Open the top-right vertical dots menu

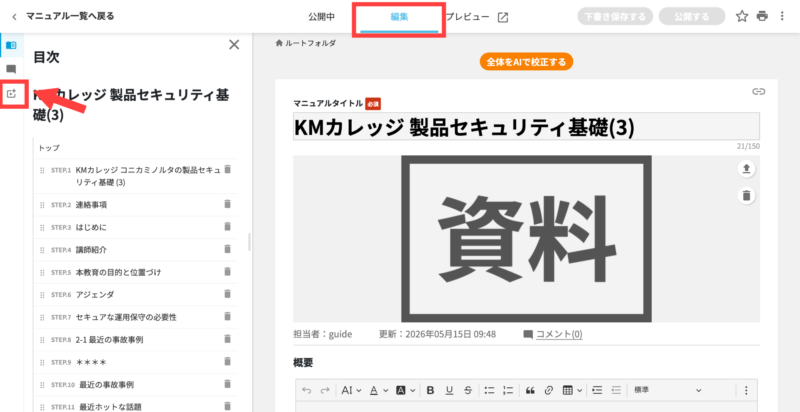tap(783, 16)
